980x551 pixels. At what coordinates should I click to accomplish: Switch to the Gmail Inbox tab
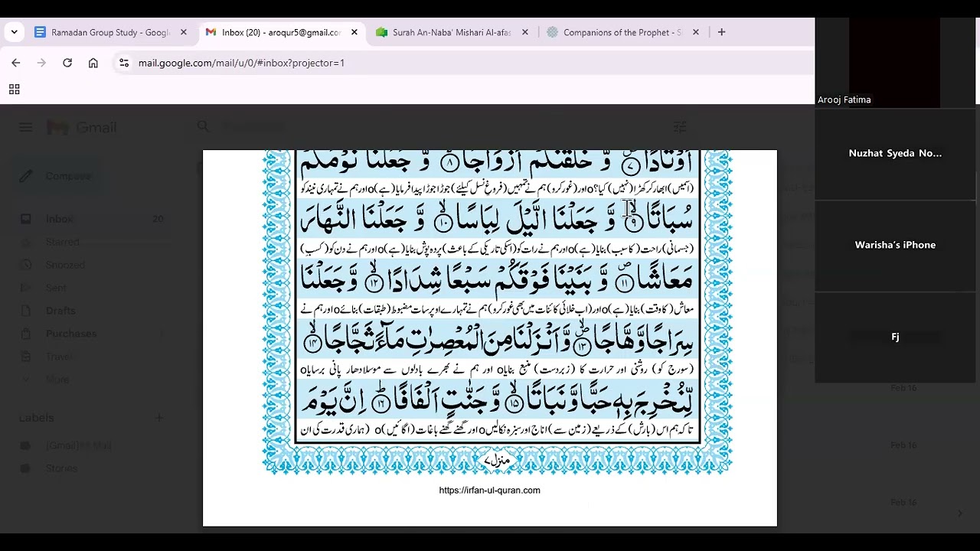(x=280, y=32)
